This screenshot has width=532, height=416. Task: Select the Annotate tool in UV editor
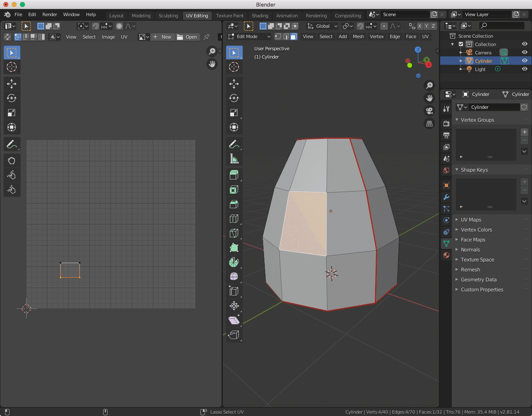click(x=12, y=144)
